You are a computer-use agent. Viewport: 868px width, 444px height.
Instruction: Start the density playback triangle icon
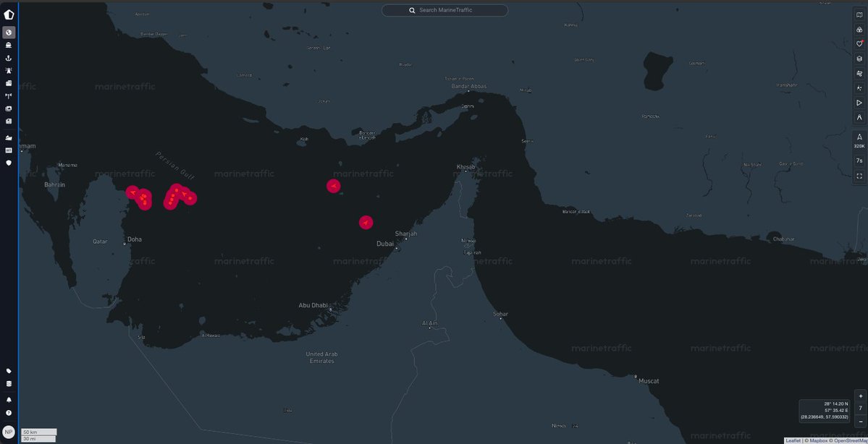pos(859,103)
